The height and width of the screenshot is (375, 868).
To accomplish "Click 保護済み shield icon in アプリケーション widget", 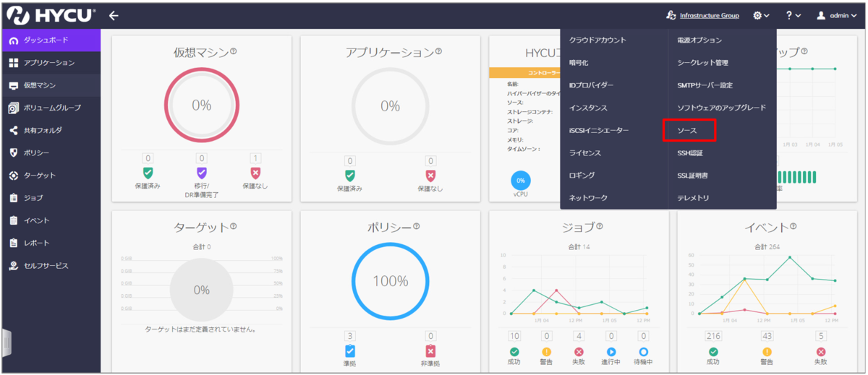I will tap(350, 176).
